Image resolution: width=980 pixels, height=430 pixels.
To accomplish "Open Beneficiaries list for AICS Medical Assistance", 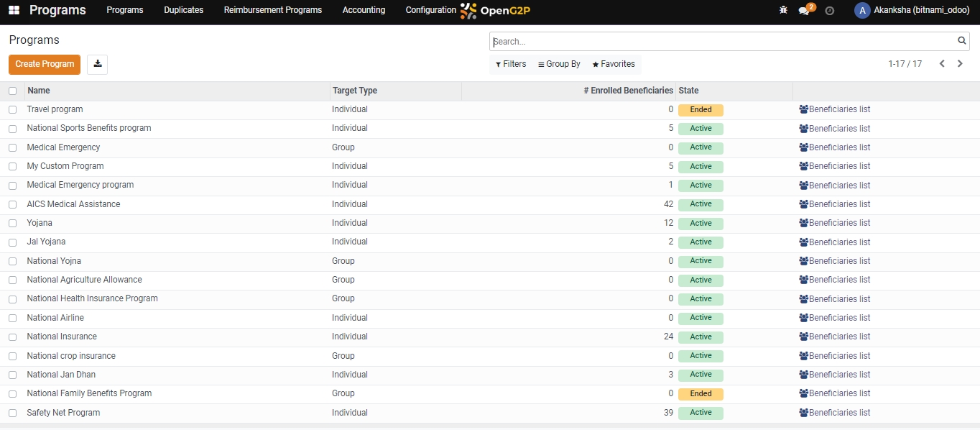I will tap(835, 204).
